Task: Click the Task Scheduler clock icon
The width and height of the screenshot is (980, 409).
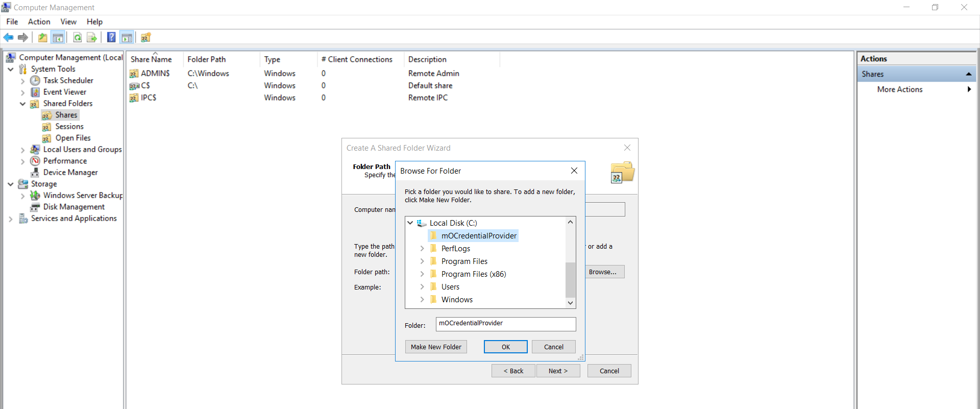Action: coord(35,81)
